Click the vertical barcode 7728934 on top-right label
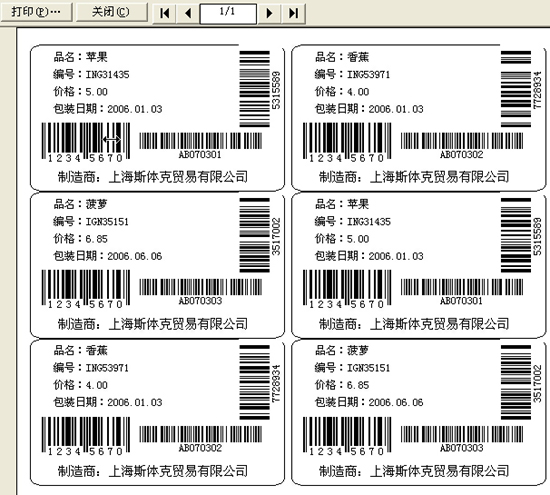550x495 pixels. tap(521, 89)
